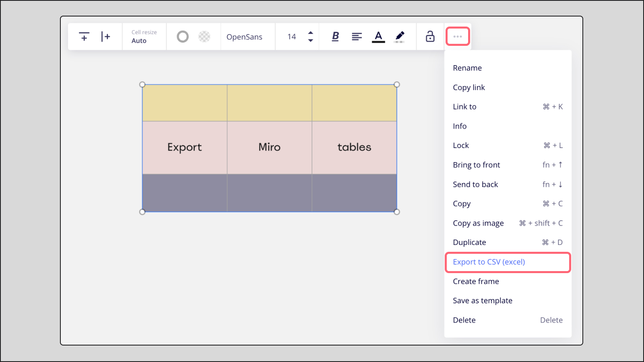Choose Save as template from the menu
This screenshot has width=644, height=362.
coord(482,300)
